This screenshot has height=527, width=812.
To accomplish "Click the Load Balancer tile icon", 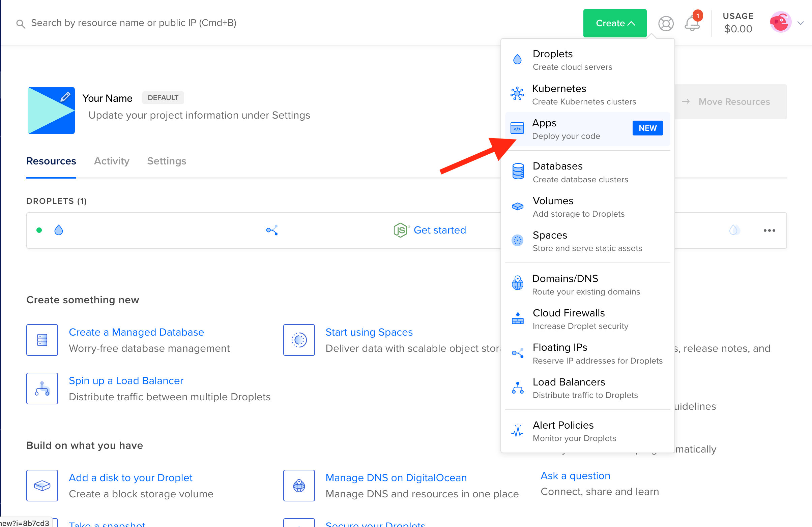I will (x=42, y=388).
